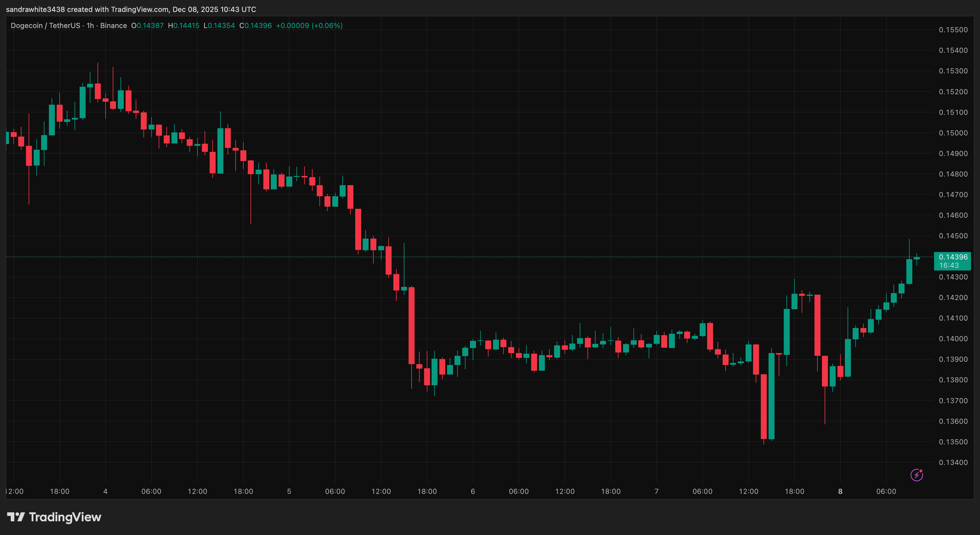Open the Dogecoin / TetherUS symbol title
Viewport: 980px width, 535px height.
pos(46,25)
